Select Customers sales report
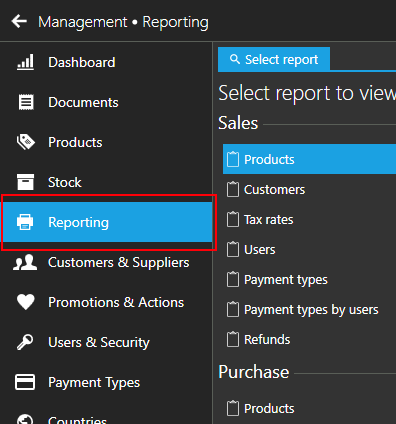This screenshot has width=396, height=424. point(309,189)
